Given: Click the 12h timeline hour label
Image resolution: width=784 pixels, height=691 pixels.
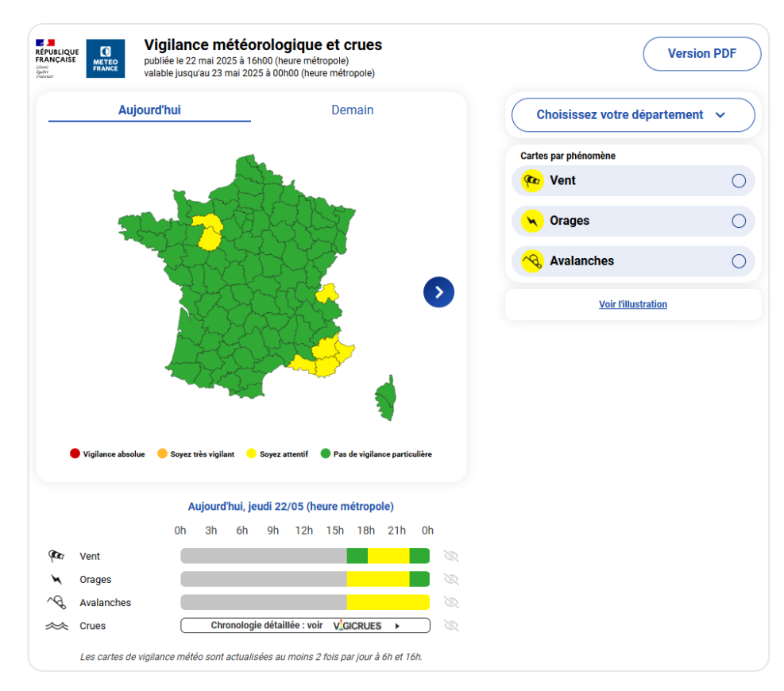Looking at the screenshot, I should (303, 531).
